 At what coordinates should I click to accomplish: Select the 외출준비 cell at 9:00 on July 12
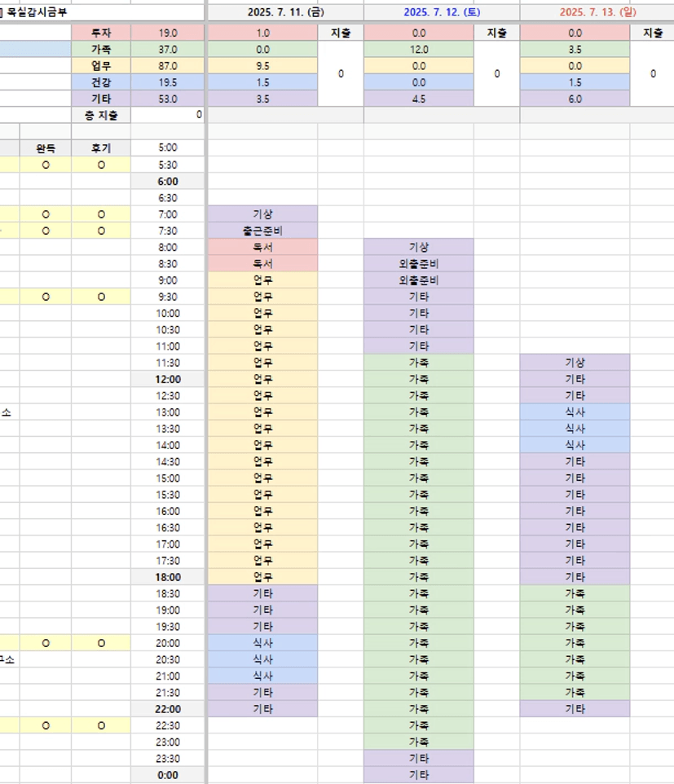pyautogui.click(x=419, y=280)
